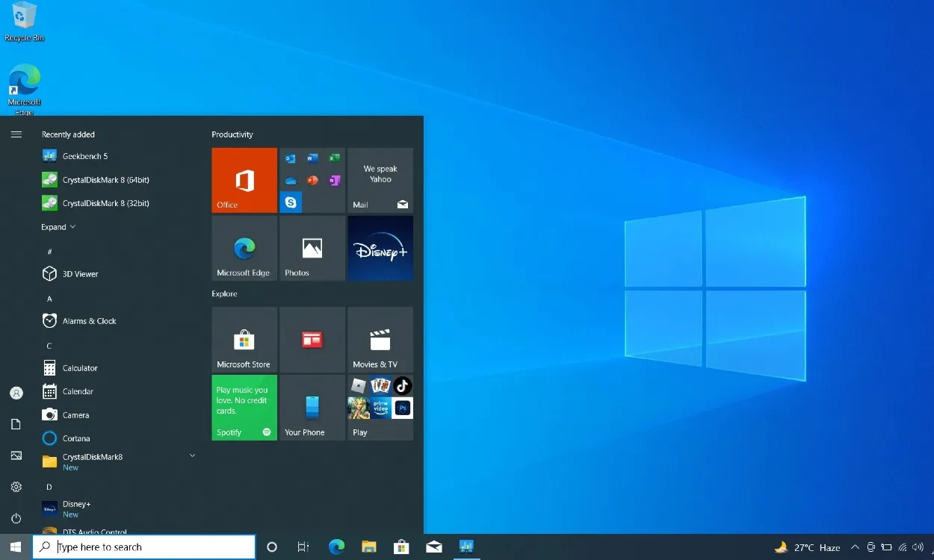Open the Start menu hamburger menu

16,134
